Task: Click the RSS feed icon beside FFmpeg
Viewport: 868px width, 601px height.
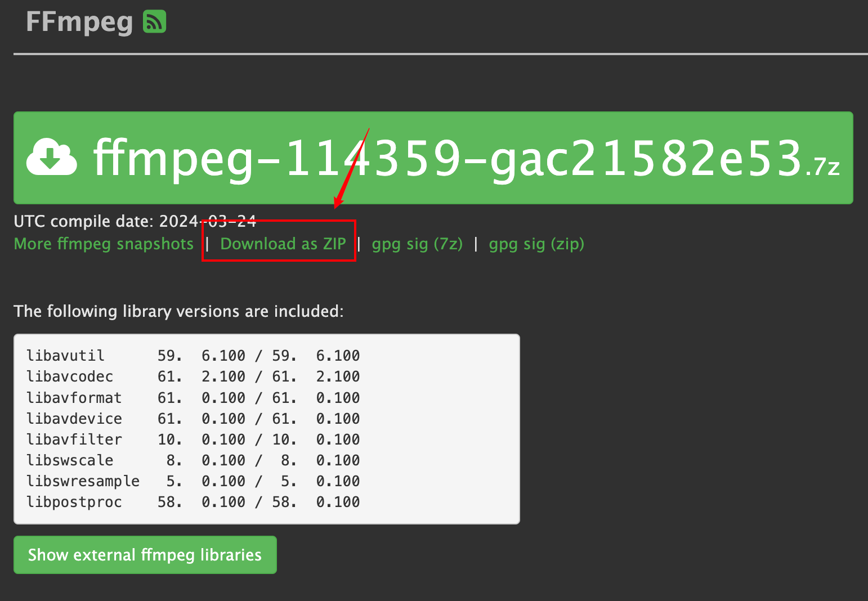Action: [154, 22]
